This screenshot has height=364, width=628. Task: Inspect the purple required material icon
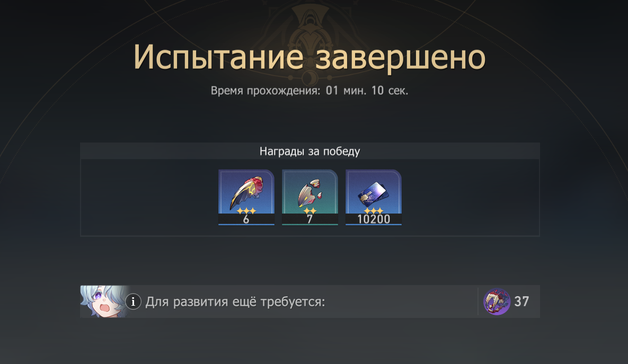[x=497, y=301]
